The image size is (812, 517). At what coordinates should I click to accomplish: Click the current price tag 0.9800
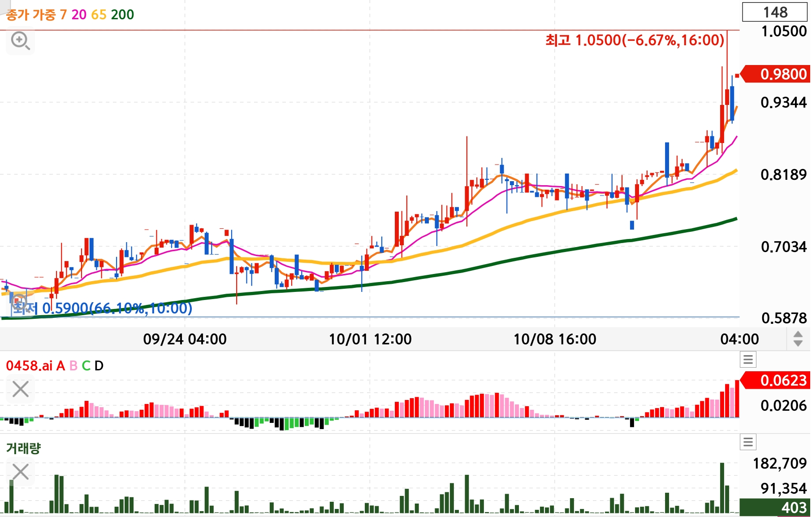click(776, 74)
